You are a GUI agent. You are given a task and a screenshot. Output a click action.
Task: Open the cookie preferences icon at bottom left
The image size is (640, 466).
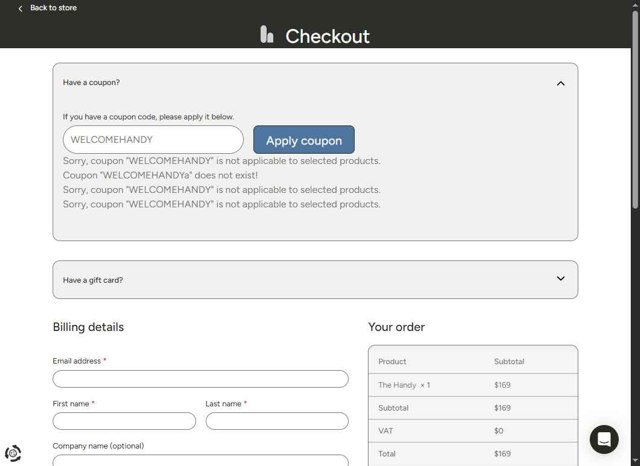(x=13, y=453)
